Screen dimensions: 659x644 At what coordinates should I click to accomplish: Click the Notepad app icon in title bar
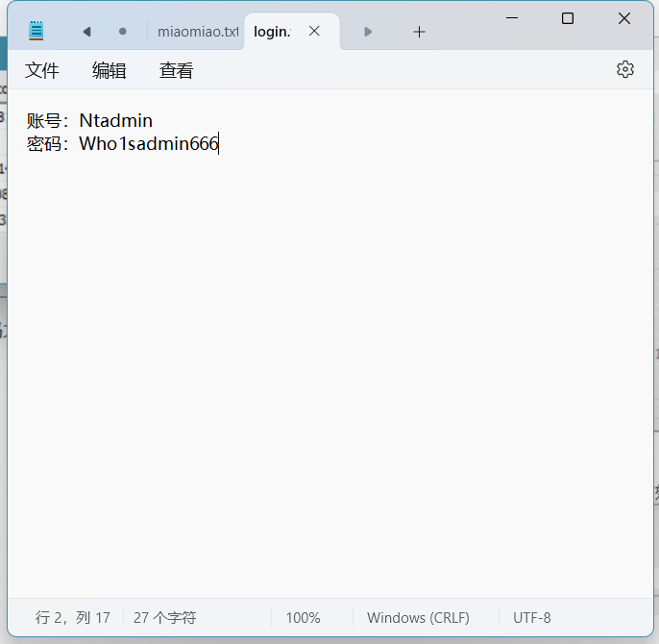click(x=37, y=31)
